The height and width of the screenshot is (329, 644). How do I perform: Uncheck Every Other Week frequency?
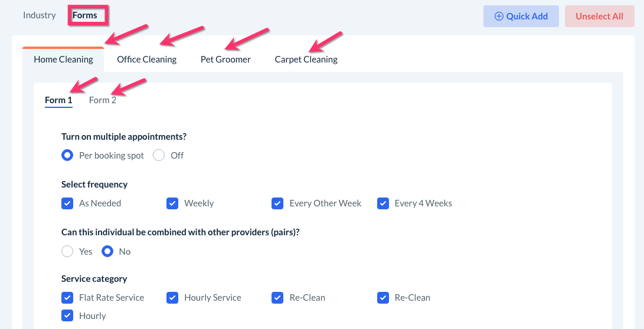pos(277,203)
